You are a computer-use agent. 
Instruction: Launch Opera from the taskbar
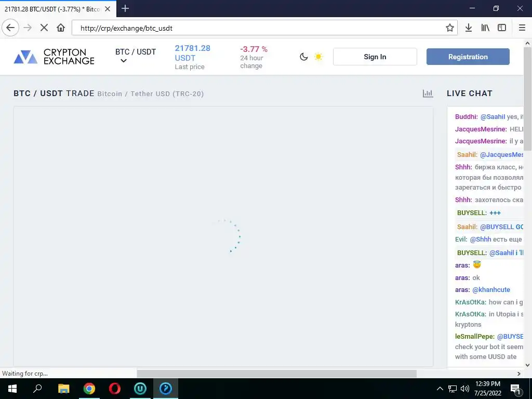tap(114, 389)
